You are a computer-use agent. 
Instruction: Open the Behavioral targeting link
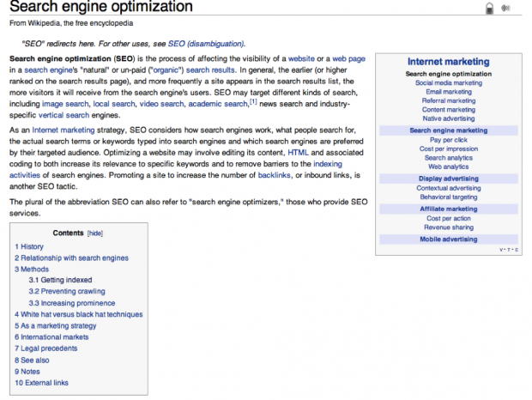(448, 197)
